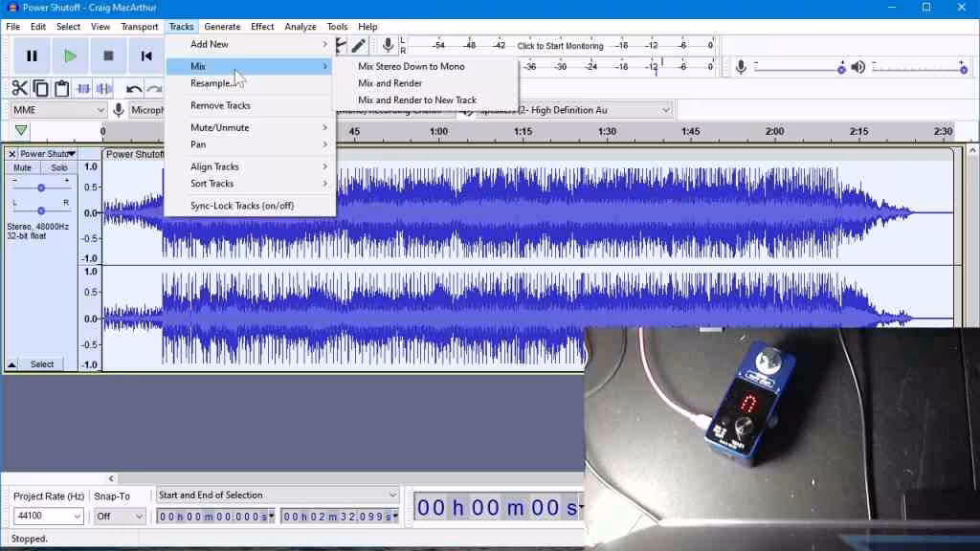980x551 pixels.
Task: Toggle Sync-Lock Tracks (on/off)
Action: pyautogui.click(x=242, y=206)
